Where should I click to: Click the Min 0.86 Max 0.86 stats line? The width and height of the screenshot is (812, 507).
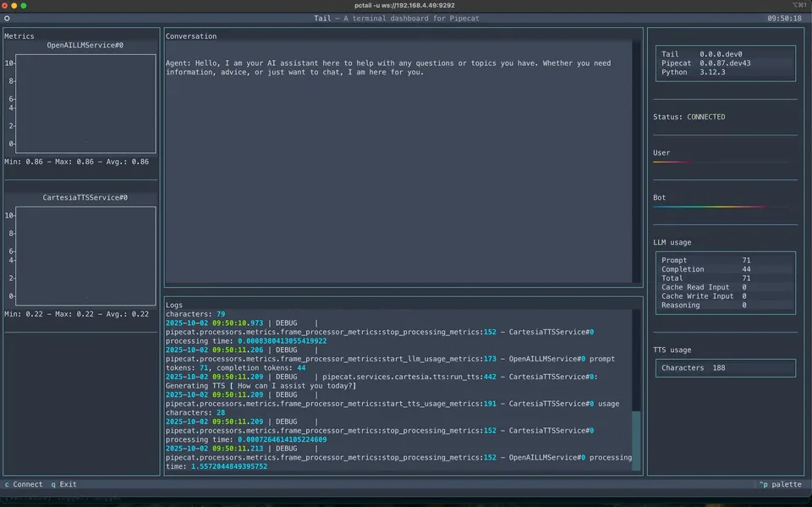click(77, 162)
